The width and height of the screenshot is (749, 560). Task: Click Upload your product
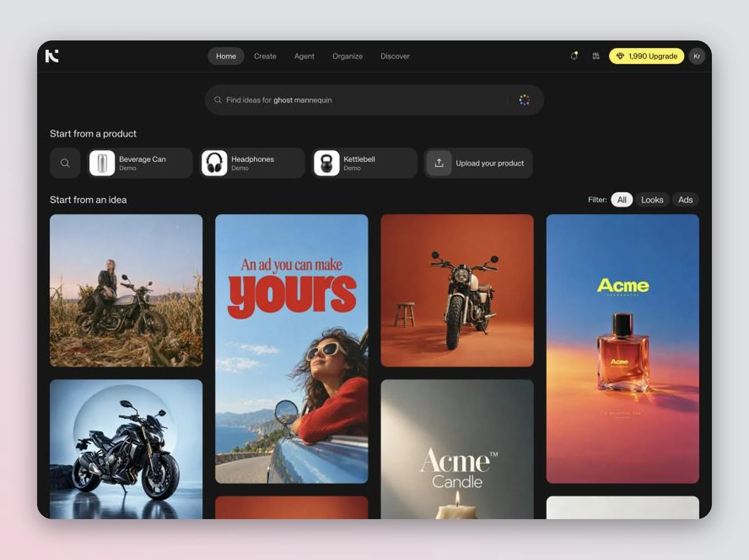[x=478, y=163]
